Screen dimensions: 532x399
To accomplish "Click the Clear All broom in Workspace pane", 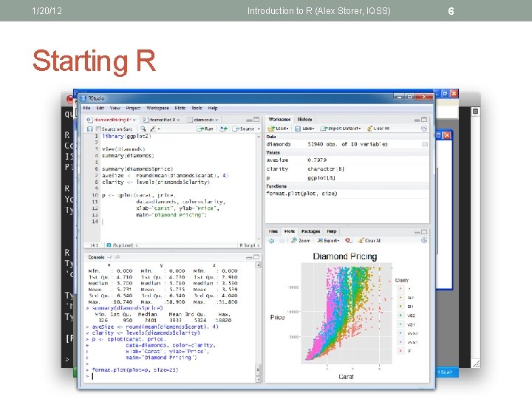I will click(378, 129).
